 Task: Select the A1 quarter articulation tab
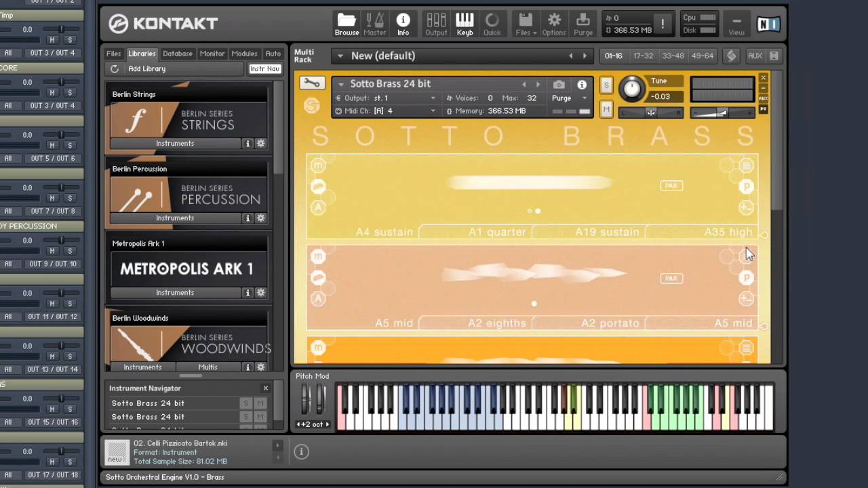pos(497,232)
